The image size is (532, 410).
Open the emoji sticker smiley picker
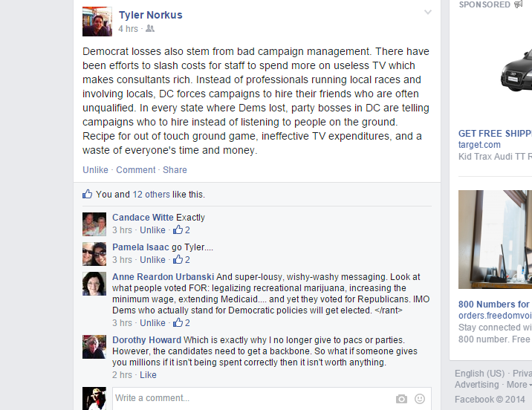click(420, 399)
